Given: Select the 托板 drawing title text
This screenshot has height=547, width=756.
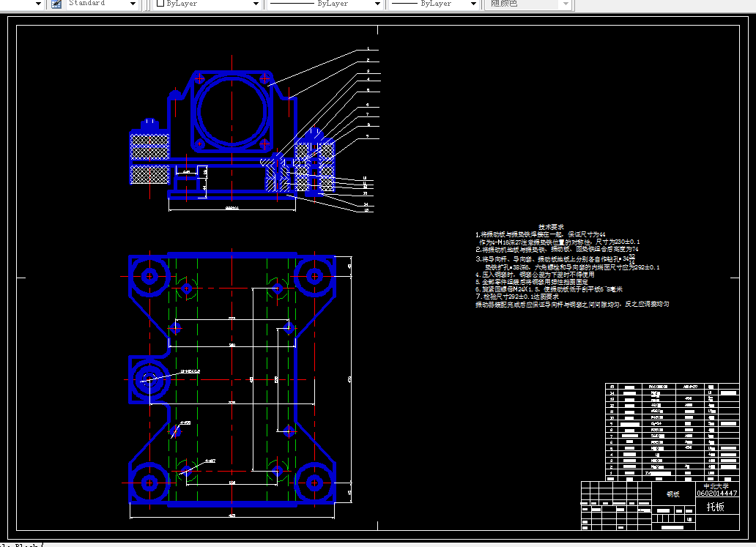Looking at the screenshot, I should (x=716, y=507).
